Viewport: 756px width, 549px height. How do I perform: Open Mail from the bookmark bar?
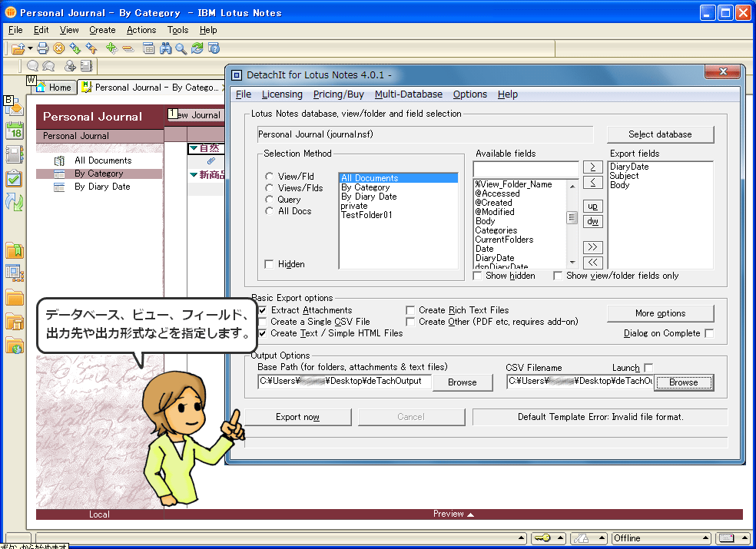click(x=15, y=107)
